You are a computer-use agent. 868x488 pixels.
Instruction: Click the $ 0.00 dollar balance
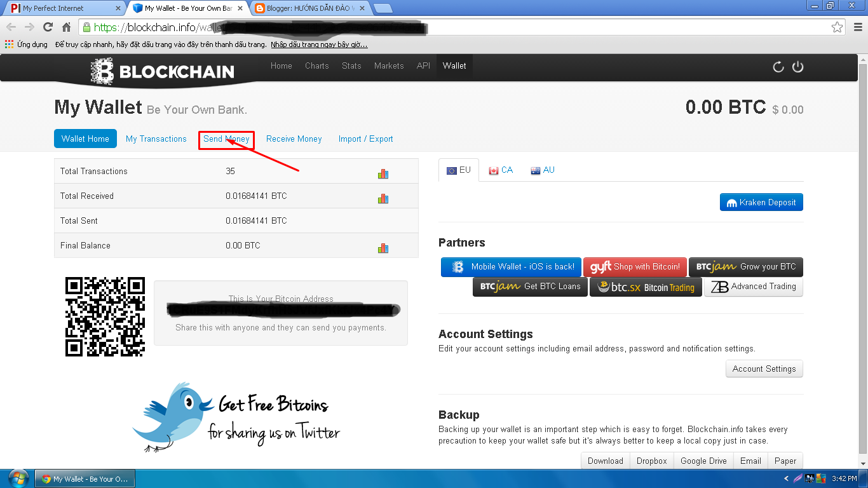coord(788,110)
